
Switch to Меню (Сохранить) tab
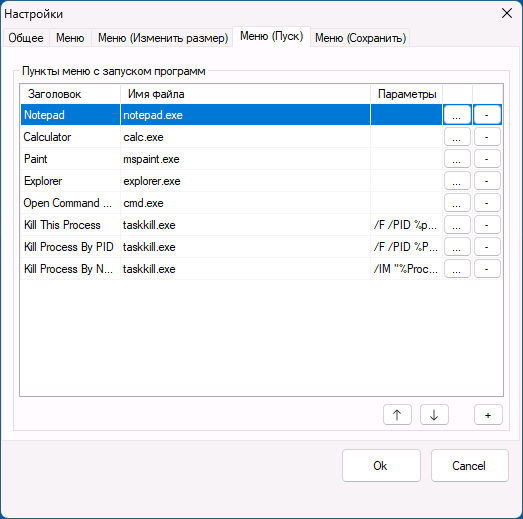pos(360,38)
